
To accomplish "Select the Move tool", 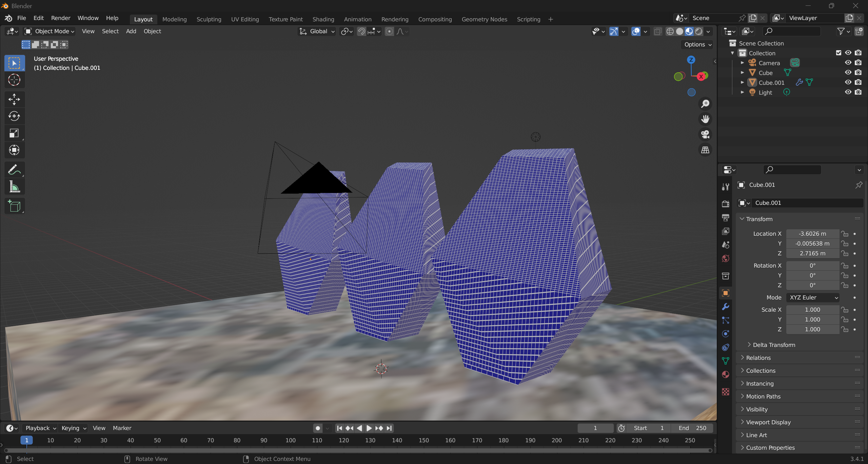I will [x=14, y=99].
